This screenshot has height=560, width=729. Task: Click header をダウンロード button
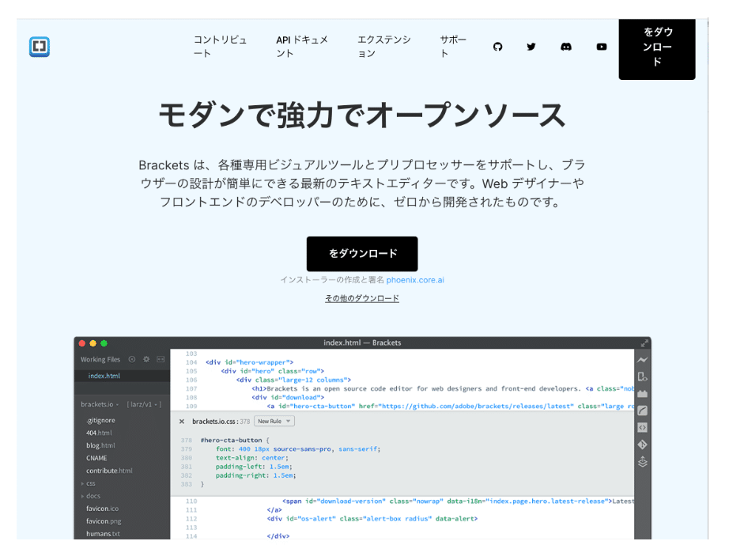tap(657, 47)
